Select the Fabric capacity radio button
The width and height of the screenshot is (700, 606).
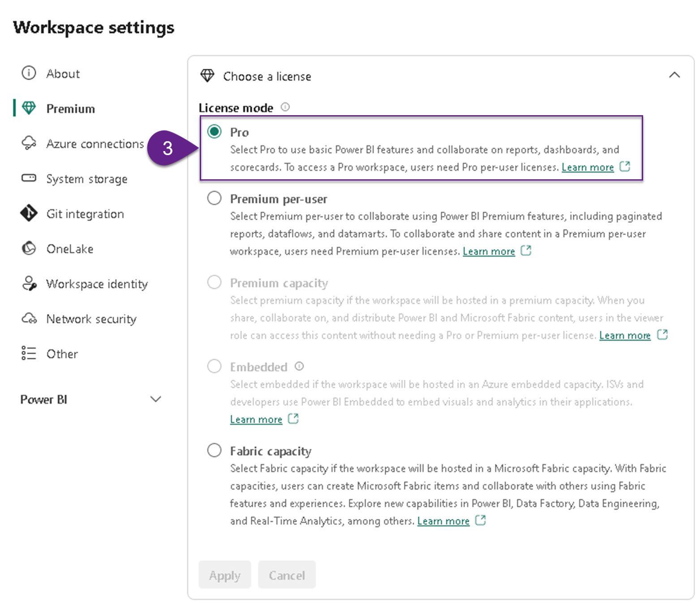click(x=214, y=450)
